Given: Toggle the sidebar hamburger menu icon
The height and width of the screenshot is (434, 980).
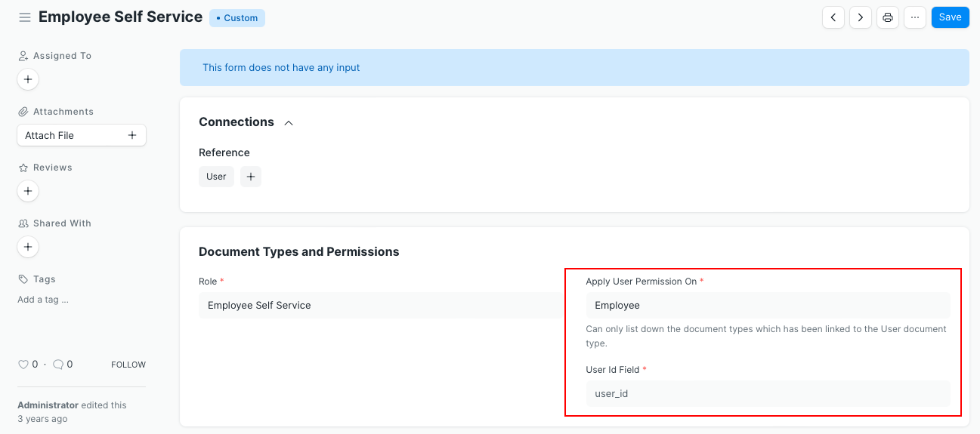Looking at the screenshot, I should click(25, 17).
